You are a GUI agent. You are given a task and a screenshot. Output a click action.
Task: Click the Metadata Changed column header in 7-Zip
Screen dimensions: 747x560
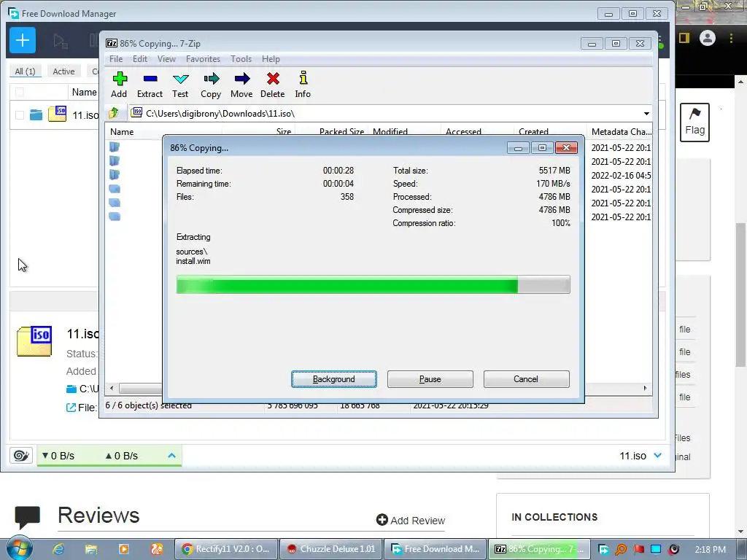pos(620,131)
